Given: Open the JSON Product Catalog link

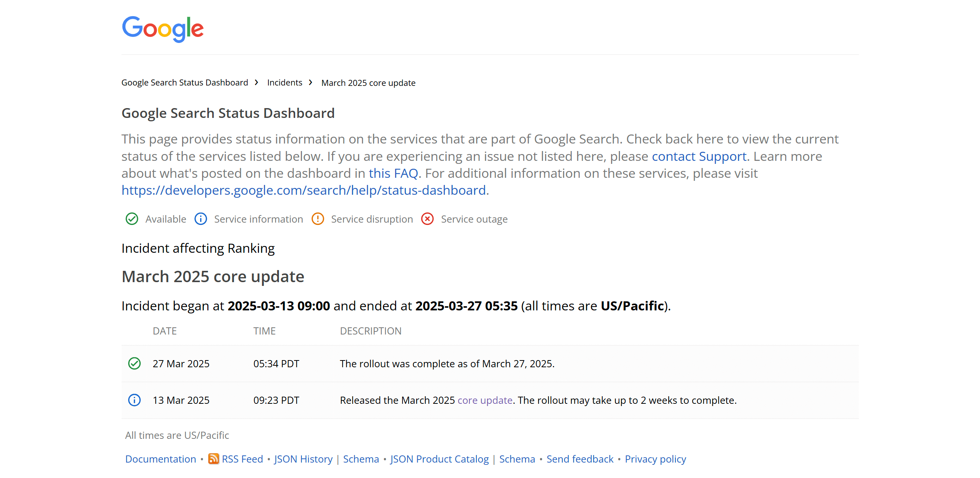Looking at the screenshot, I should coord(439,459).
